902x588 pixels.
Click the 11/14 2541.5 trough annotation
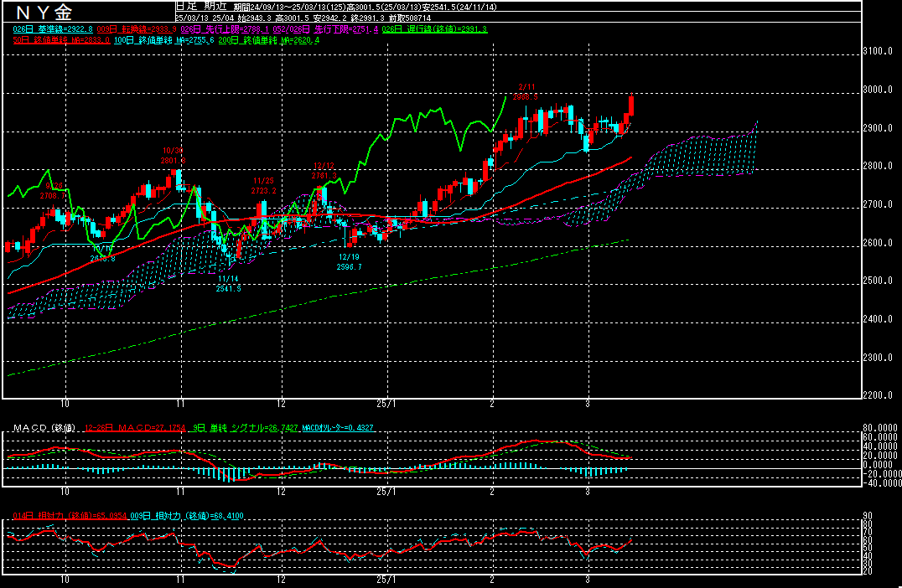click(228, 283)
